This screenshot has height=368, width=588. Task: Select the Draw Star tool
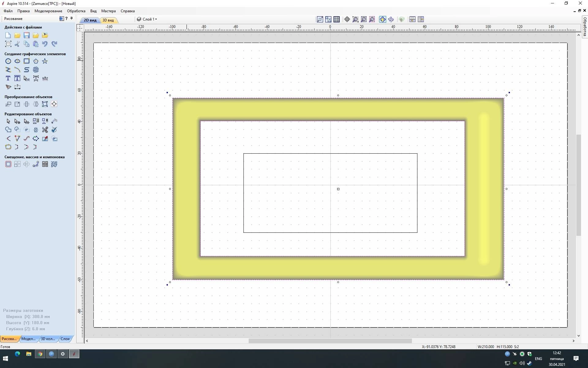pyautogui.click(x=45, y=61)
